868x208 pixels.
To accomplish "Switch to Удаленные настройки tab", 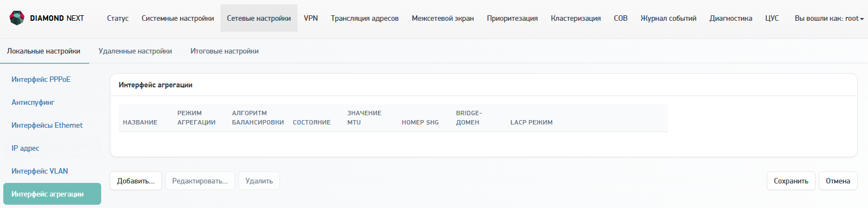I will tap(135, 51).
